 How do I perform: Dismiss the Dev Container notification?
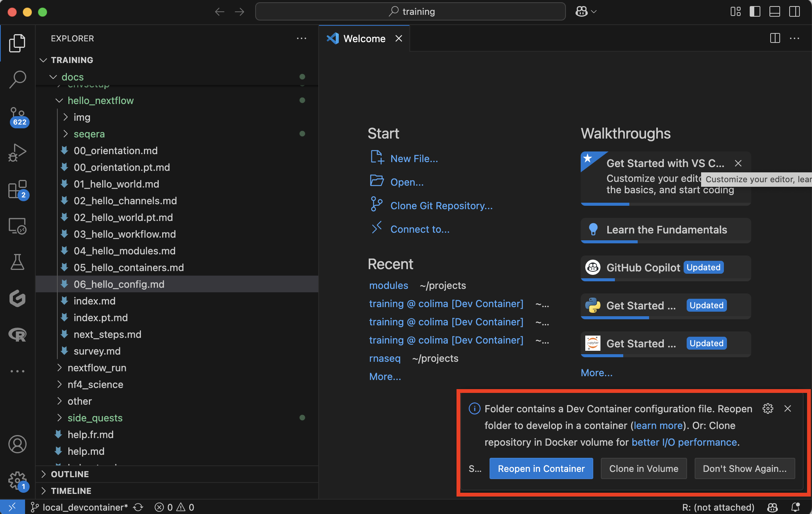(x=788, y=408)
